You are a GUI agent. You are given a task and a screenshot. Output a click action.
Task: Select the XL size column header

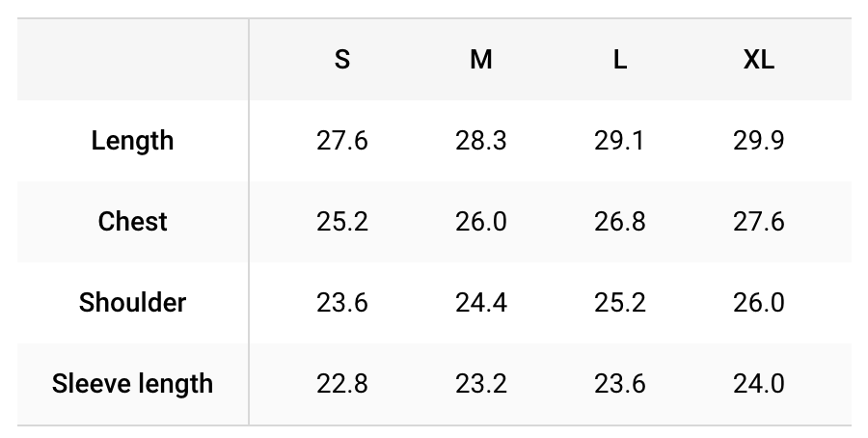point(758,59)
